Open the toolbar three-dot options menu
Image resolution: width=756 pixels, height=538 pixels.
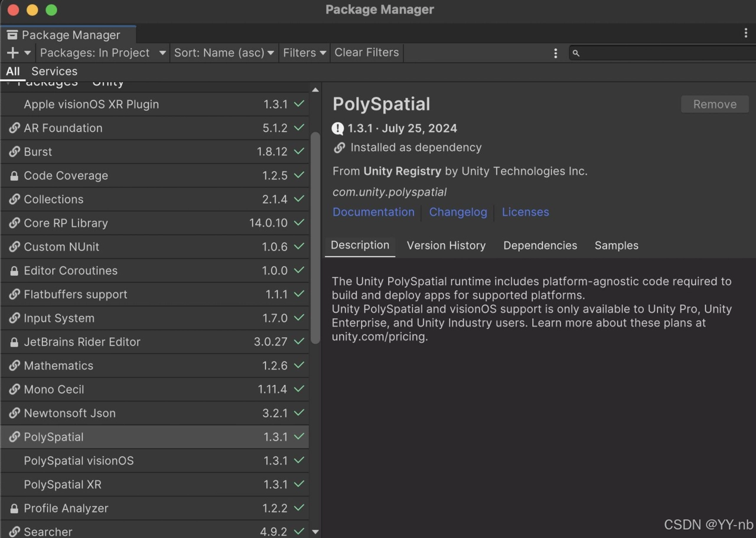click(555, 53)
